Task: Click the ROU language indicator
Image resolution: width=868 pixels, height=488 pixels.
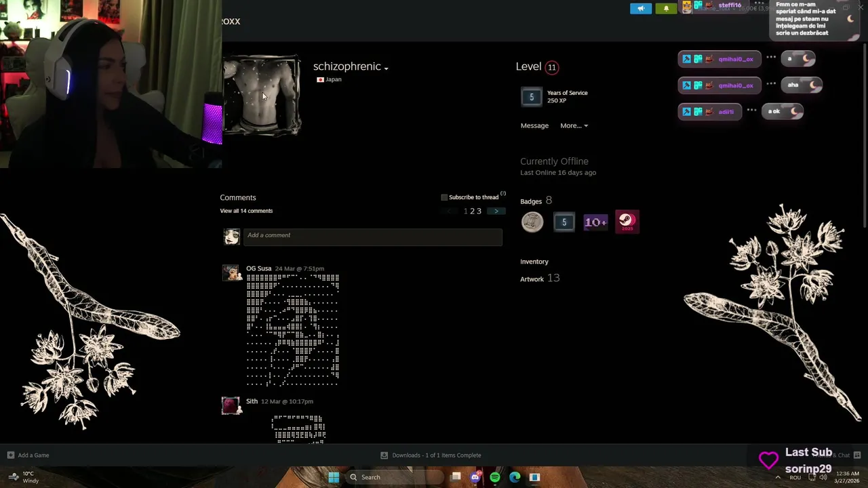Action: click(795, 477)
